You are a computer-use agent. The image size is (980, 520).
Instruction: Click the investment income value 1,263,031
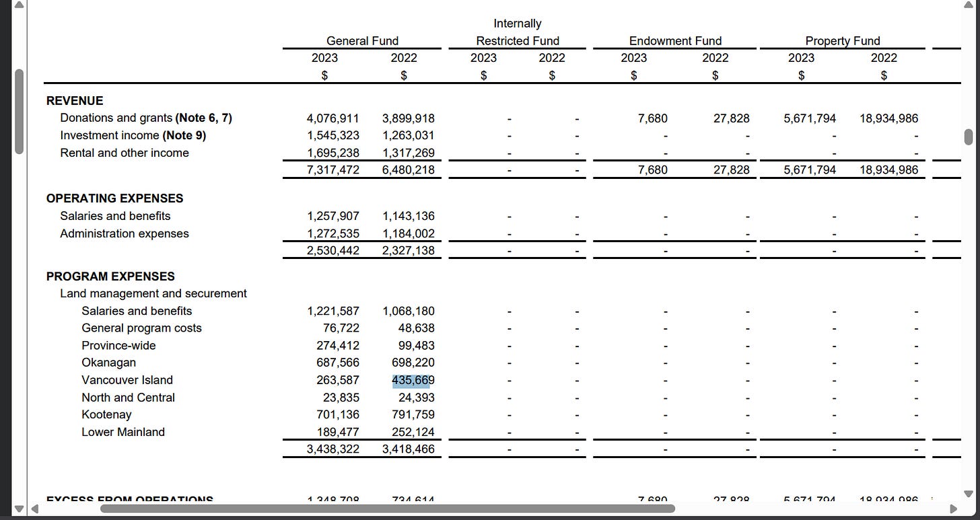point(408,135)
